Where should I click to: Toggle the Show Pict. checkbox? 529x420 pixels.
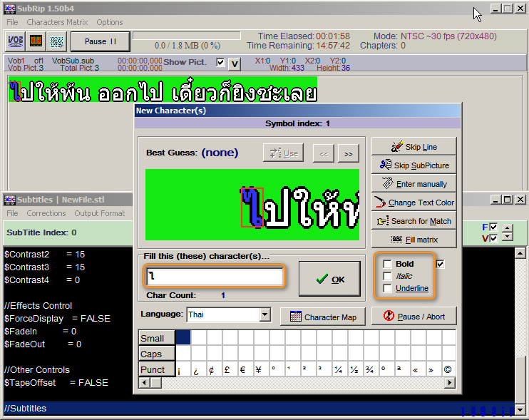(x=220, y=63)
